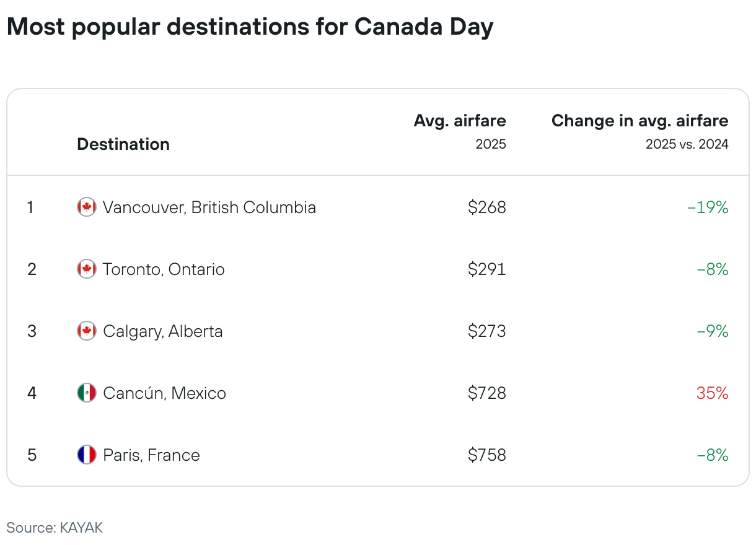Viewport: 756px width, 545px height.
Task: Select Vancouver, British Columbia destination
Action: tap(209, 207)
